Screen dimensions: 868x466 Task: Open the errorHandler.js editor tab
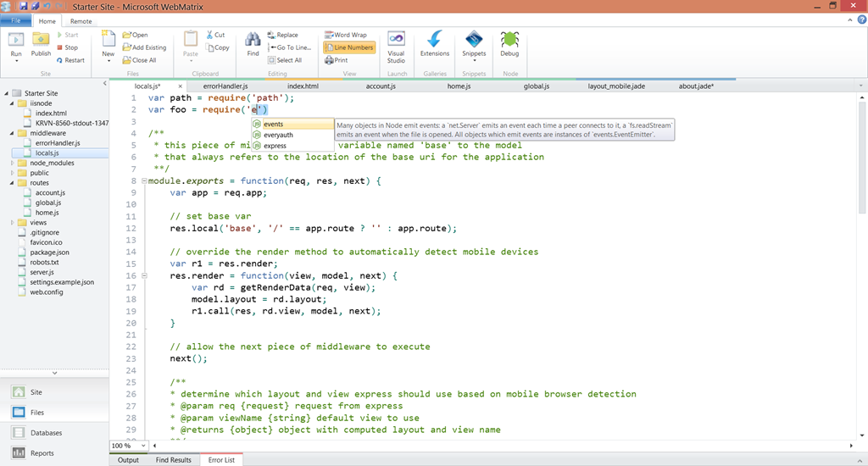[x=225, y=86]
